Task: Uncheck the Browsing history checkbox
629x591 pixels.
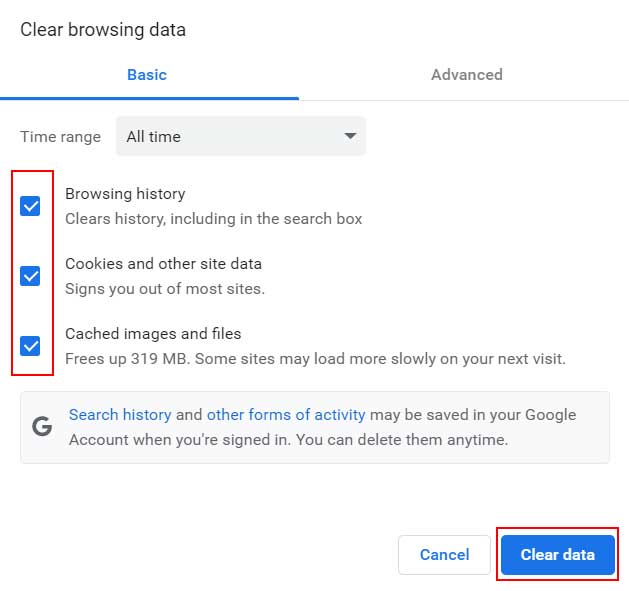Action: click(30, 206)
